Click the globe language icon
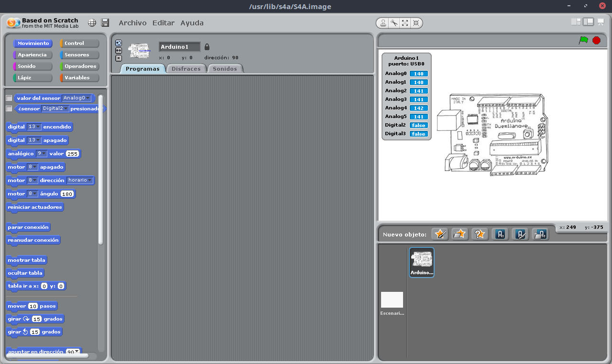This screenshot has width=612, height=364. tap(92, 23)
